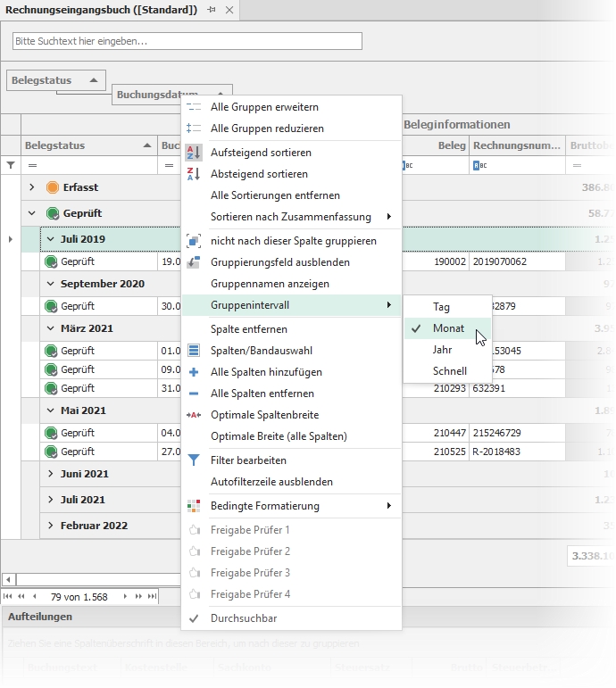This screenshot has width=616, height=688.
Task: Click the minus icon 'Alle Spalten entfernen'
Action: click(x=194, y=394)
